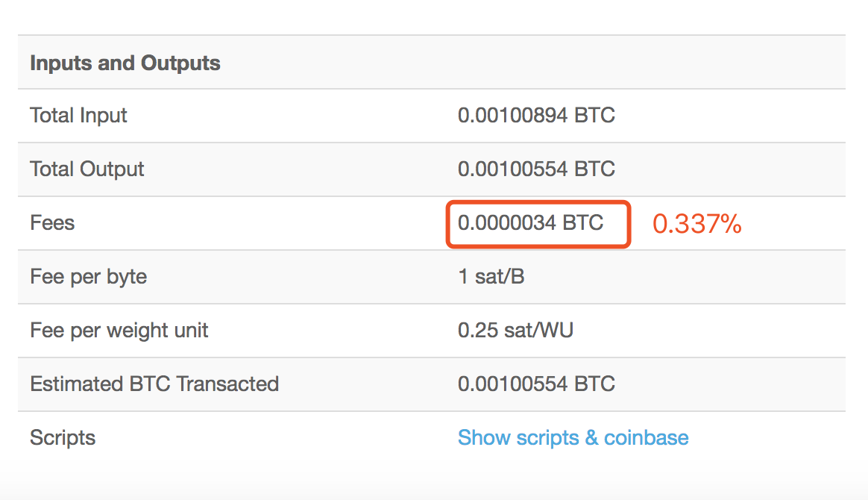Click the Scripts row label
868x500 pixels.
tap(63, 437)
